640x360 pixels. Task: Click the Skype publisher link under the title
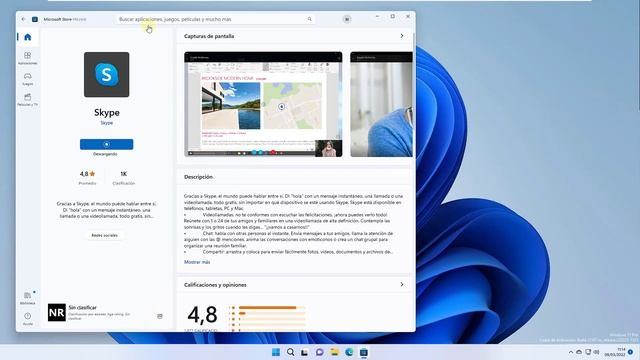(107, 123)
